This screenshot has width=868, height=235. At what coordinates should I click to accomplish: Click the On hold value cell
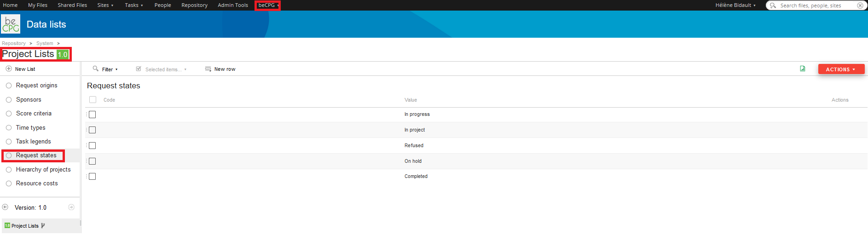pos(413,161)
